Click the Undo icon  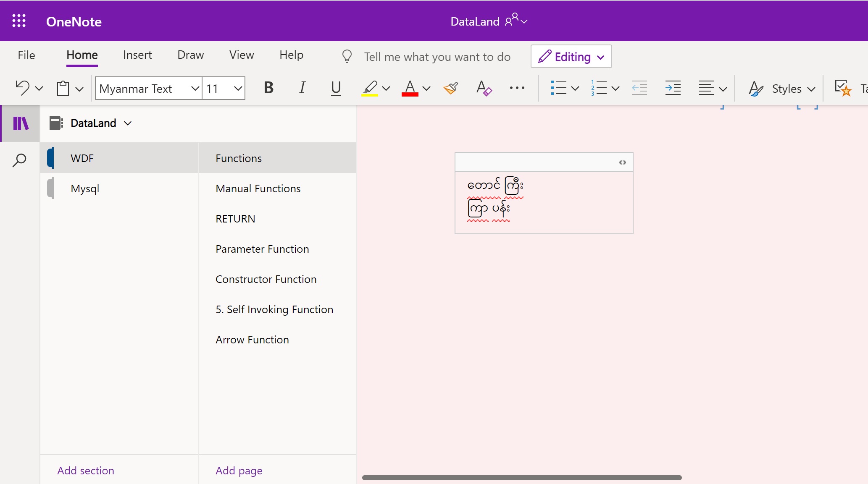pyautogui.click(x=22, y=88)
